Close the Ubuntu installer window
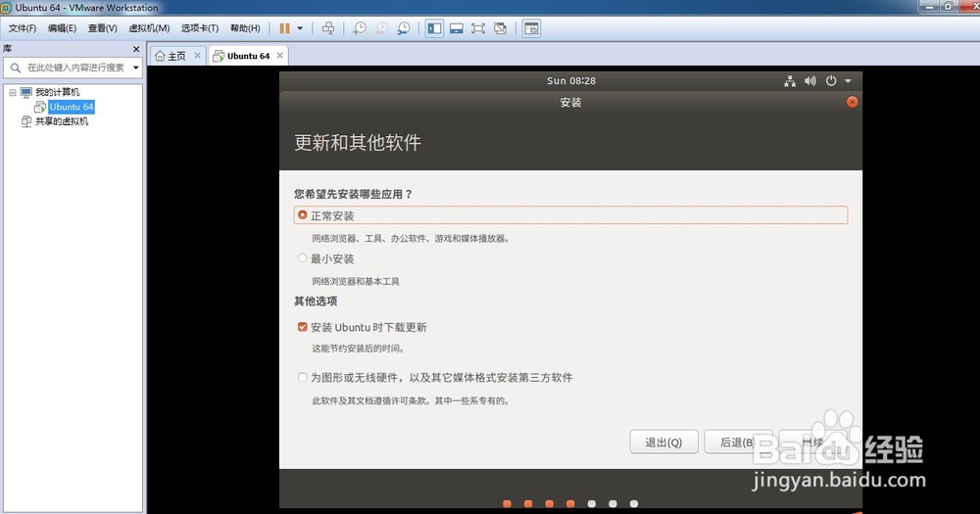The height and width of the screenshot is (514, 980). click(852, 102)
